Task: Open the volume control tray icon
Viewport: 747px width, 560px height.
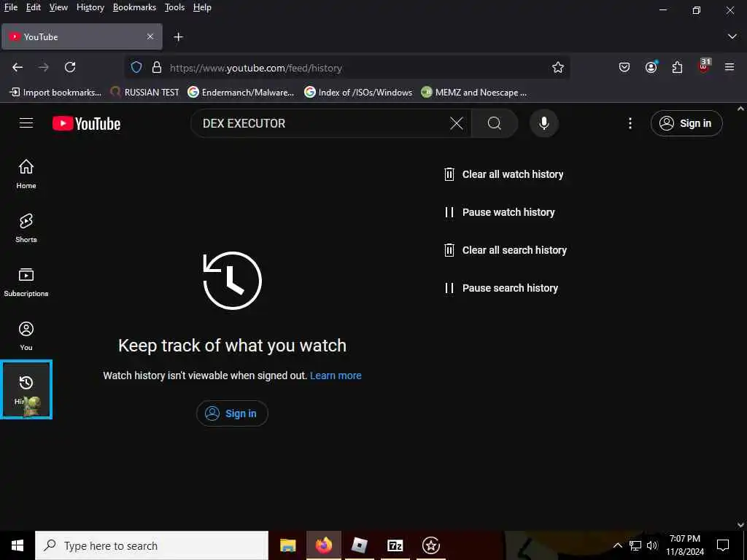Action: click(652, 545)
